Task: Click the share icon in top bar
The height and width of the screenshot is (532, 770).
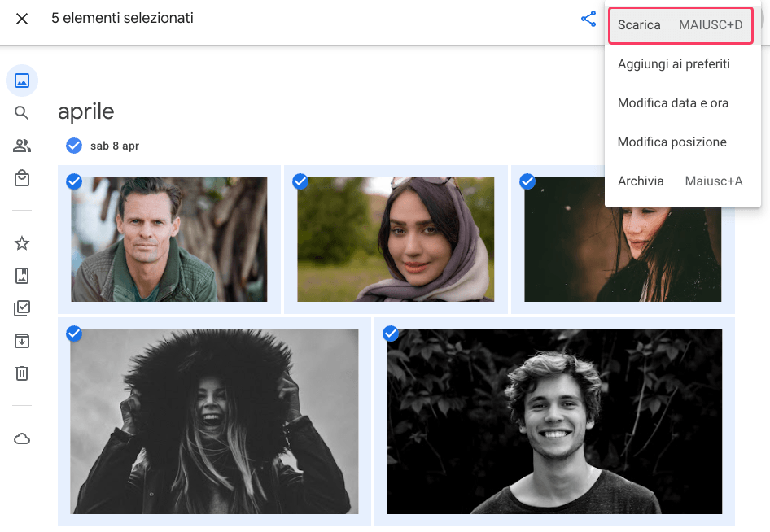Action: [588, 20]
